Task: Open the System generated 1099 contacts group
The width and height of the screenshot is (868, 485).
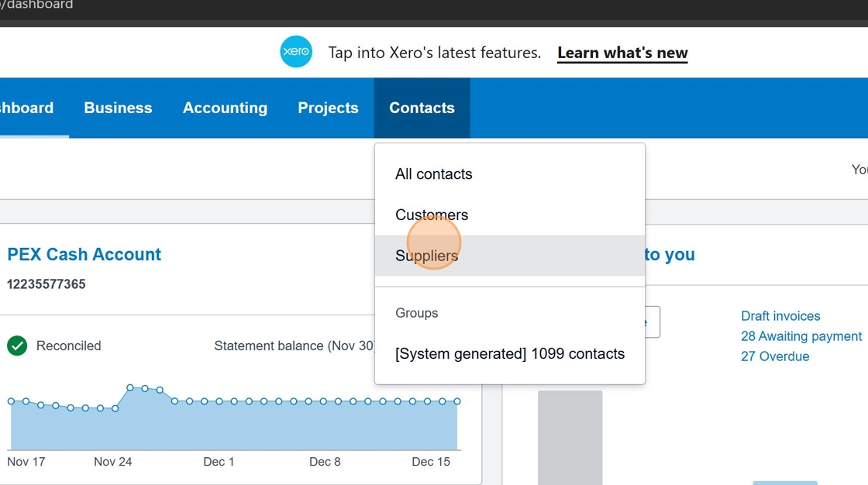Action: [509, 354]
